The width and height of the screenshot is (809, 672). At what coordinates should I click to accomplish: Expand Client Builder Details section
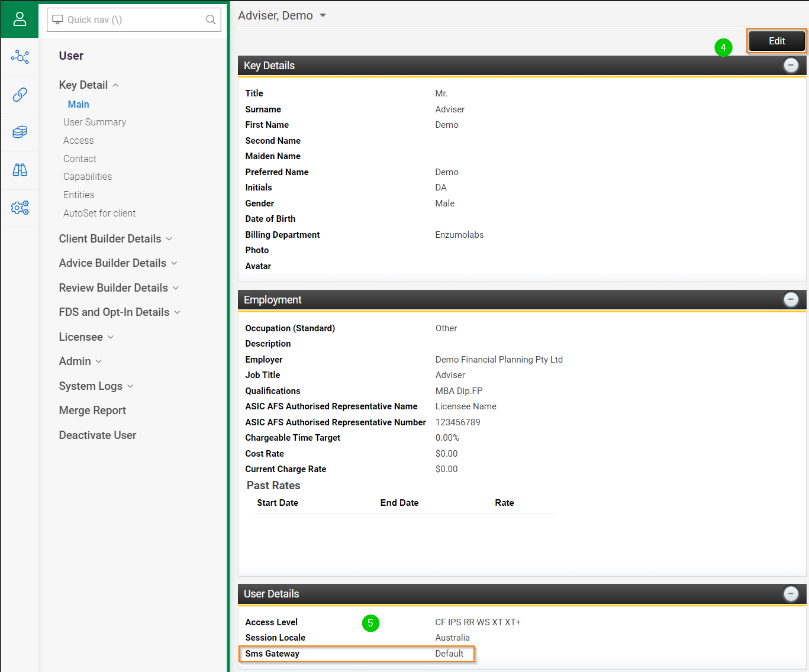(x=169, y=239)
